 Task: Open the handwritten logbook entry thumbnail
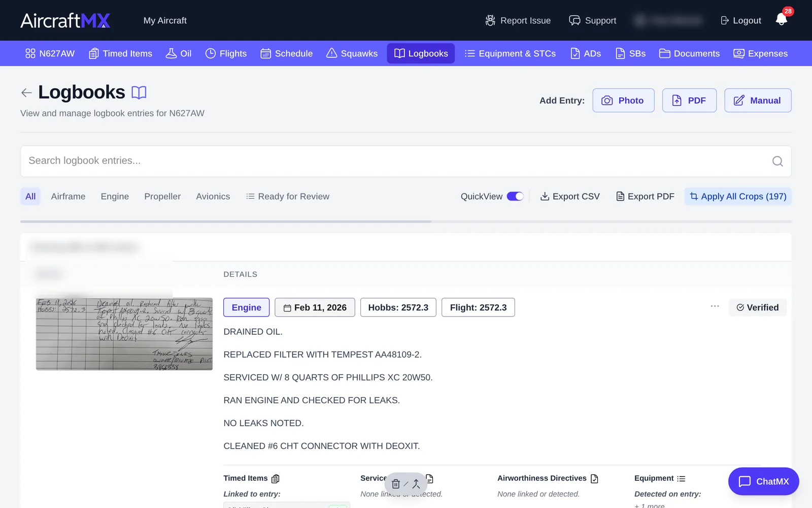coord(124,334)
